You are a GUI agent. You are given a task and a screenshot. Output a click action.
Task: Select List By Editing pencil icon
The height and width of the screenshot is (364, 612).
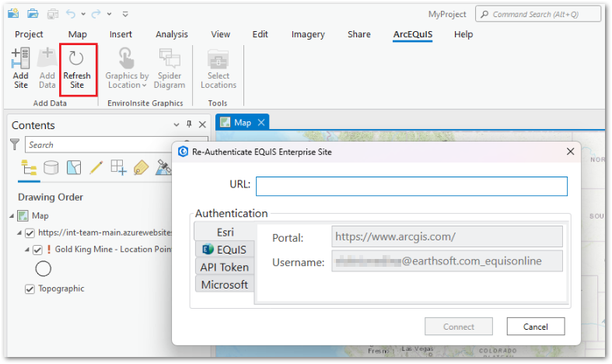coord(96,167)
